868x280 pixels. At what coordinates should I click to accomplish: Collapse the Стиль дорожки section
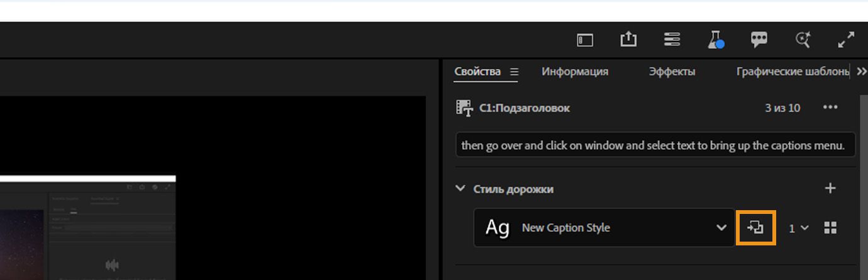(460, 188)
